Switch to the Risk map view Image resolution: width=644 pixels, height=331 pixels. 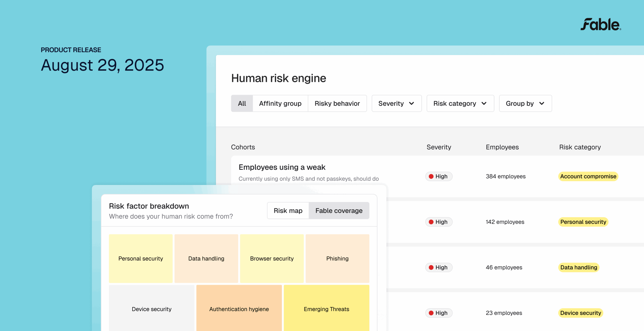click(288, 210)
